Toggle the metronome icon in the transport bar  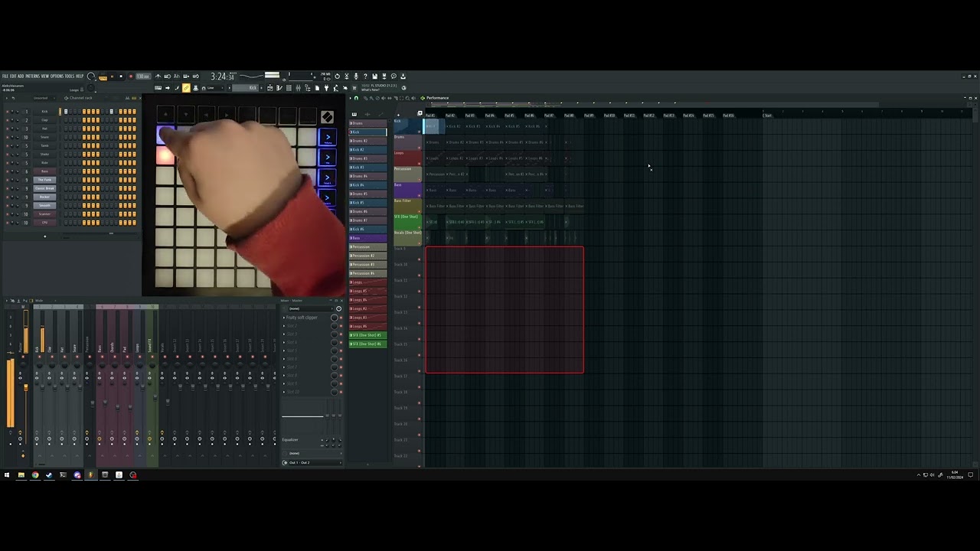pos(158,76)
